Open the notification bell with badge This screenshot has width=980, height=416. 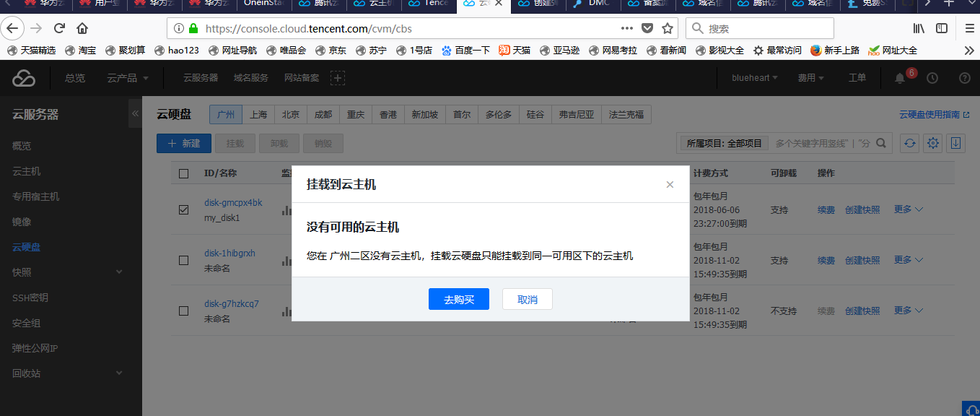[x=900, y=78]
